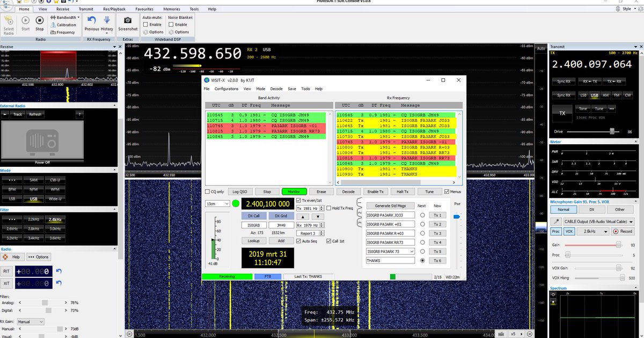Screen dimensions: 644x338
Task: Open the Tx 5 message combo box dropdown
Action: point(411,252)
